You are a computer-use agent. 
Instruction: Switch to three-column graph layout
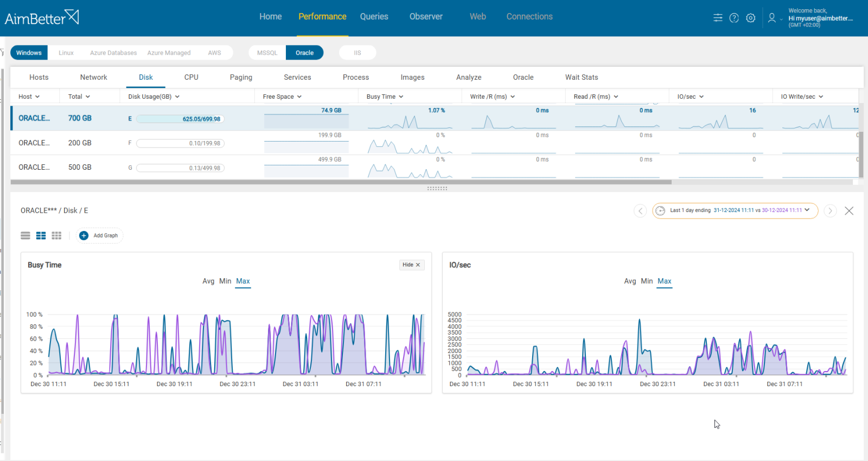click(56, 235)
